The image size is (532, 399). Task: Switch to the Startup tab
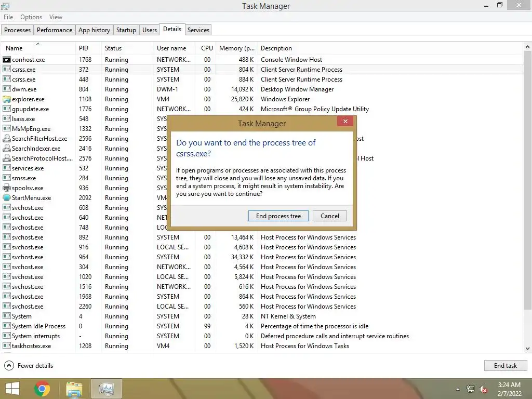[x=126, y=30]
